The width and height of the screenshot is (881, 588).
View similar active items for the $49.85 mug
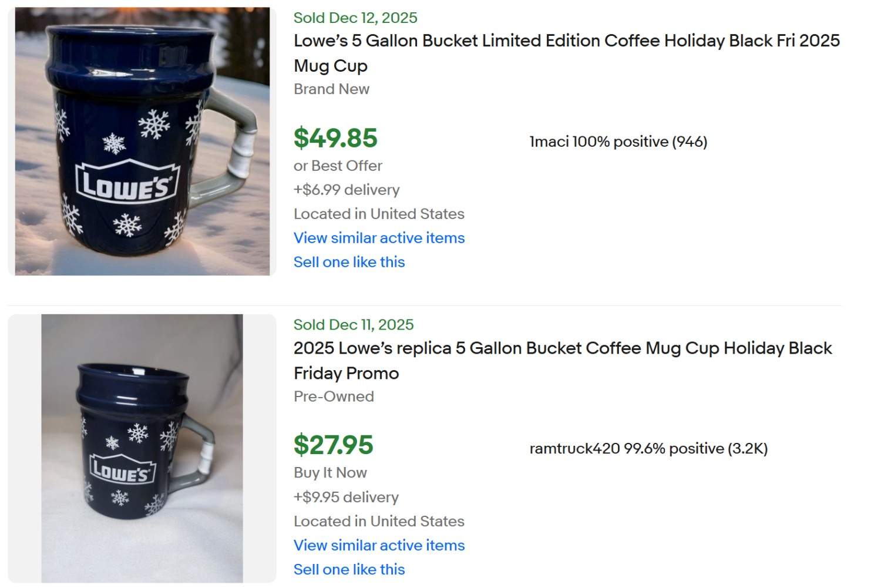(x=379, y=238)
